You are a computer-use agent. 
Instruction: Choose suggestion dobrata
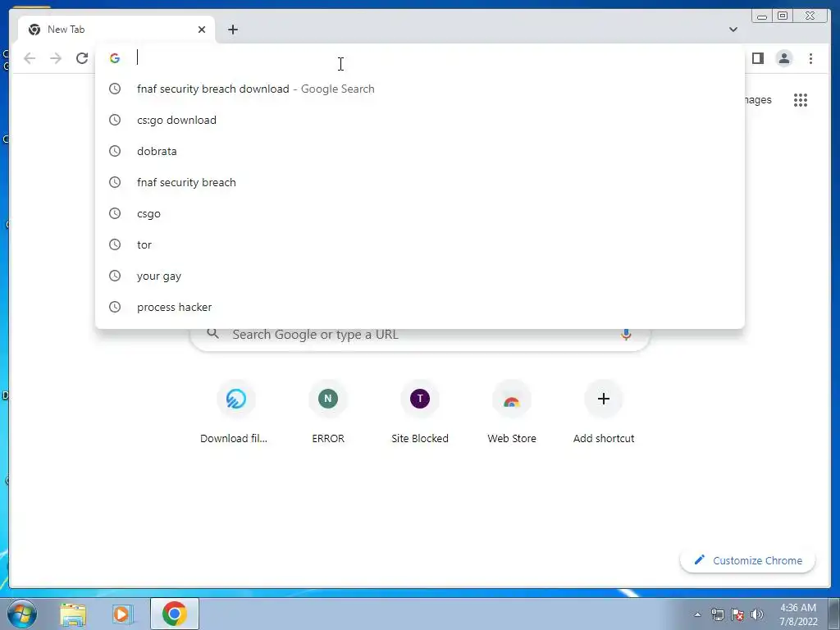pyautogui.click(x=420, y=151)
